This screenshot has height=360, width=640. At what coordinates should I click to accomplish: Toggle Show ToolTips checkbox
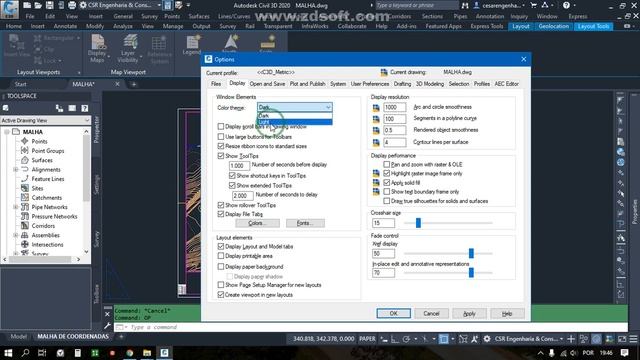coord(221,156)
